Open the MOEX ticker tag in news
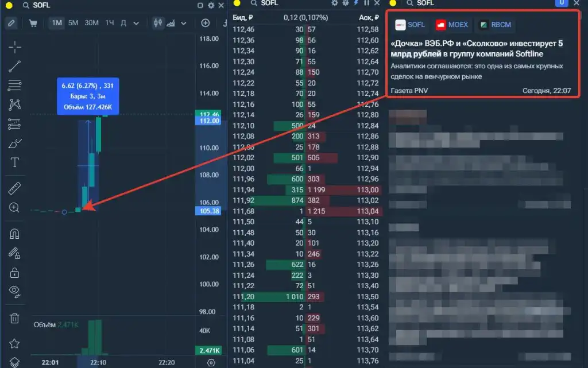The width and height of the screenshot is (588, 368). pos(452,25)
